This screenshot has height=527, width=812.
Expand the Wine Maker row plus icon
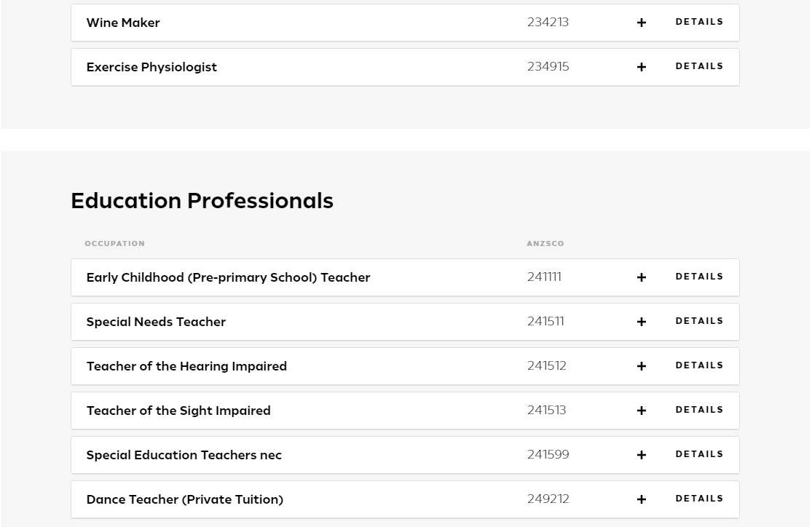pyautogui.click(x=641, y=23)
